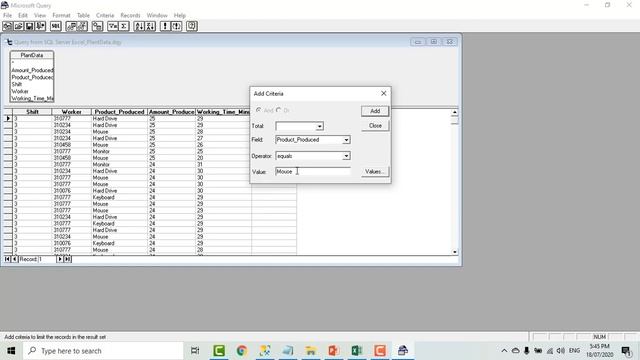The height and width of the screenshot is (360, 640).
Task: Click the Shift column header
Action: click(x=32, y=112)
